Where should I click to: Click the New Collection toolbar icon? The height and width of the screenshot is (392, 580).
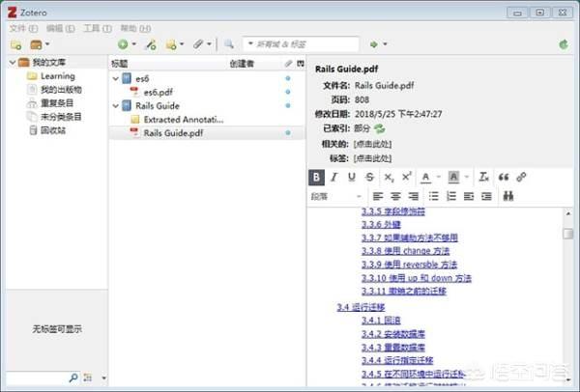pos(15,44)
